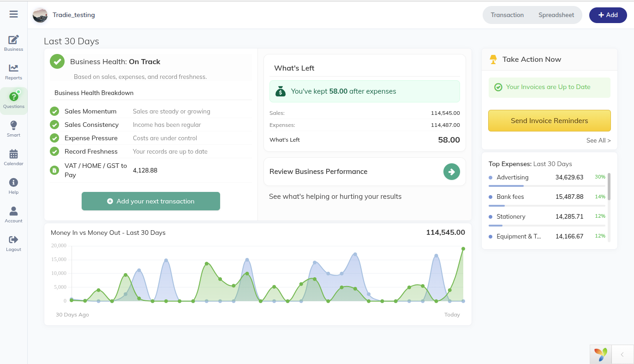Click the Send Invoice Reminders button

550,120
